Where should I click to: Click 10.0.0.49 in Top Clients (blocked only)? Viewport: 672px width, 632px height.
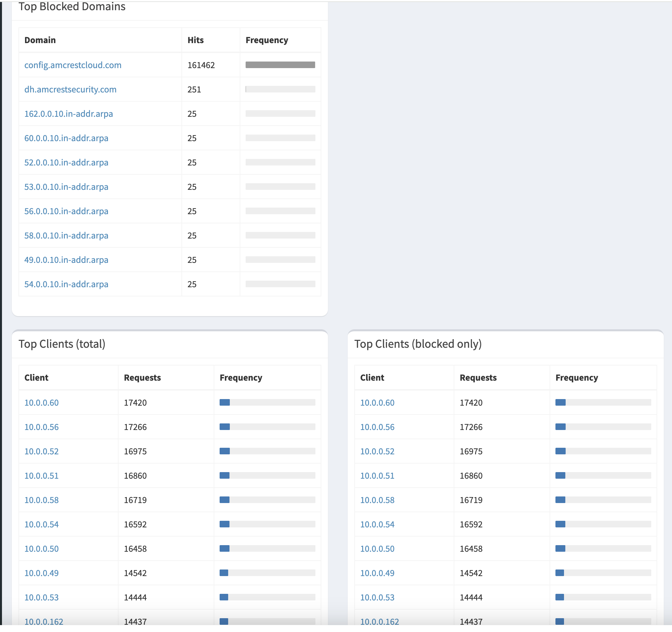(x=377, y=572)
